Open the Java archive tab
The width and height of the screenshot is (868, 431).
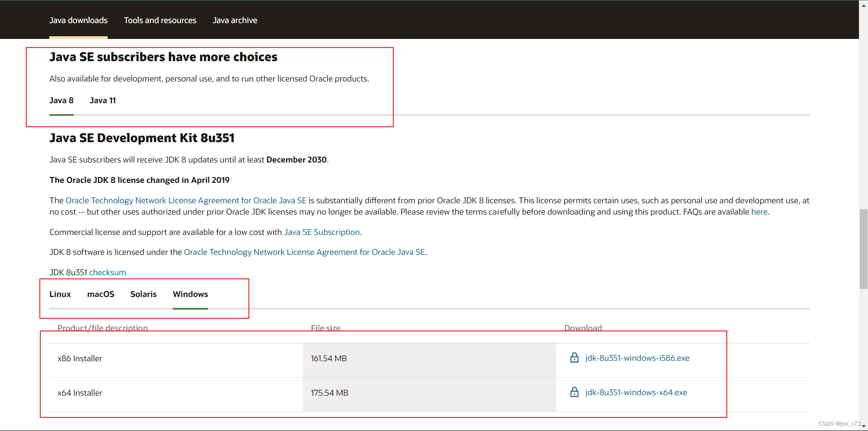pyautogui.click(x=235, y=20)
